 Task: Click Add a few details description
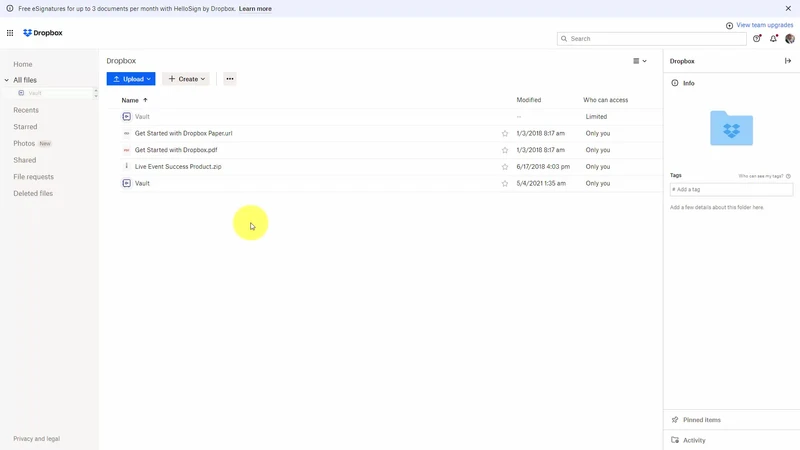(x=717, y=208)
